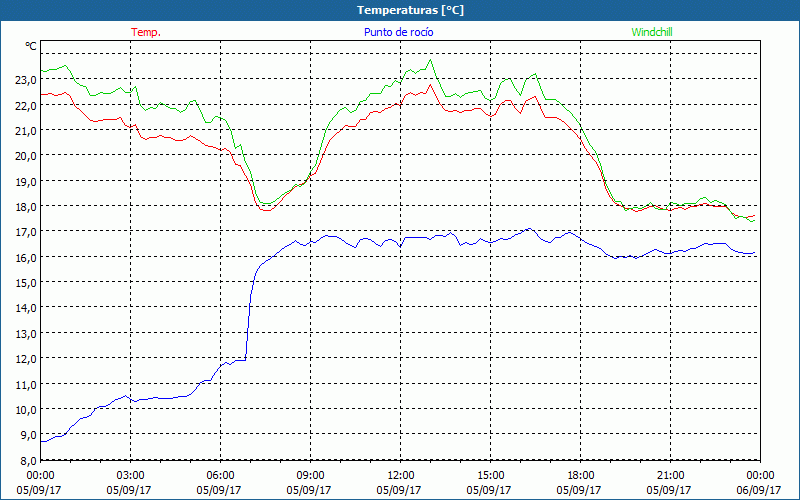This screenshot has width=800, height=500.
Task: Click the 06/09/17 date label
Action: tap(759, 490)
